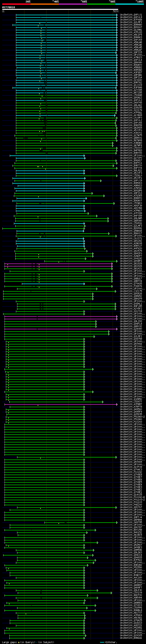Select the UniRef100_Q0DHL1 label

click(x=131, y=304)
